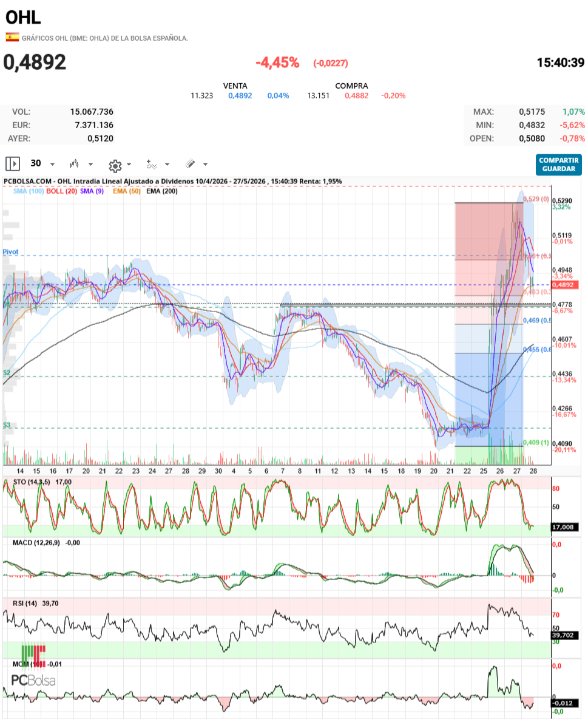588x719 pixels.
Task: Click the MIN value 0,4832
Action: click(x=532, y=125)
